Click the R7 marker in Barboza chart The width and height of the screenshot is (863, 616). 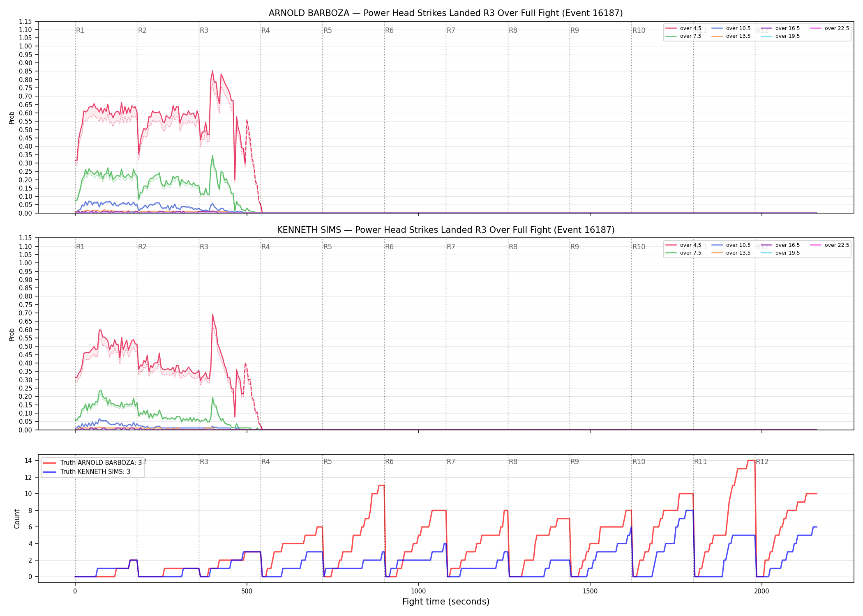(x=451, y=30)
